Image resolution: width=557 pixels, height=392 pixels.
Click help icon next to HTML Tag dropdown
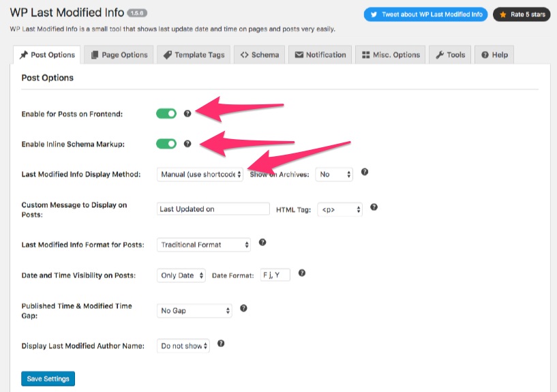pyautogui.click(x=374, y=207)
